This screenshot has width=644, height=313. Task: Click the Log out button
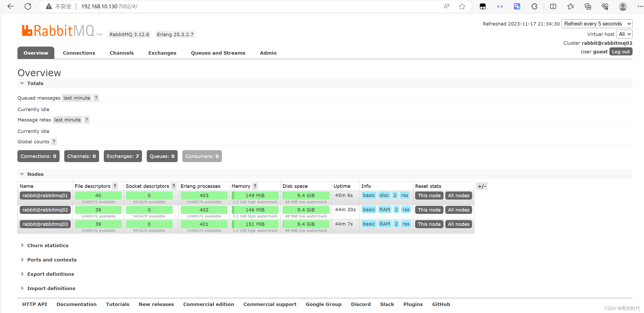pyautogui.click(x=621, y=52)
